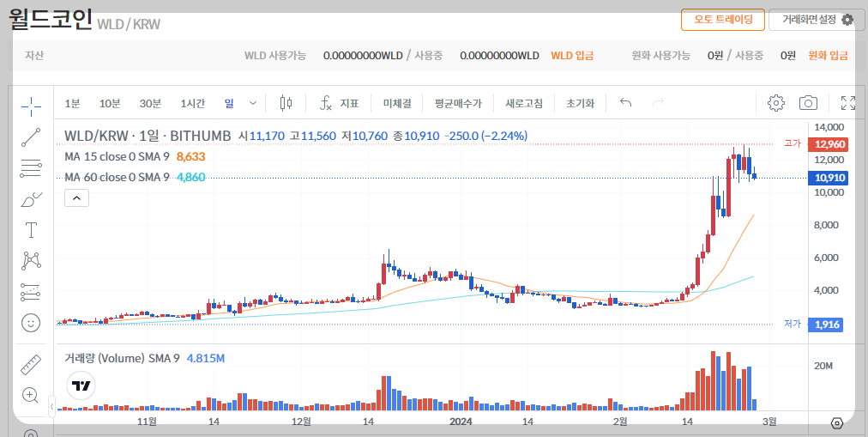Click the 월드코인 coin name heading
Image resolution: width=868 pixels, height=437 pixels.
[x=51, y=19]
